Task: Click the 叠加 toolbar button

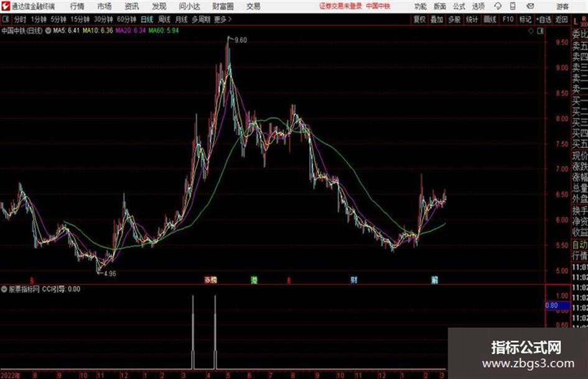Action: coord(437,19)
